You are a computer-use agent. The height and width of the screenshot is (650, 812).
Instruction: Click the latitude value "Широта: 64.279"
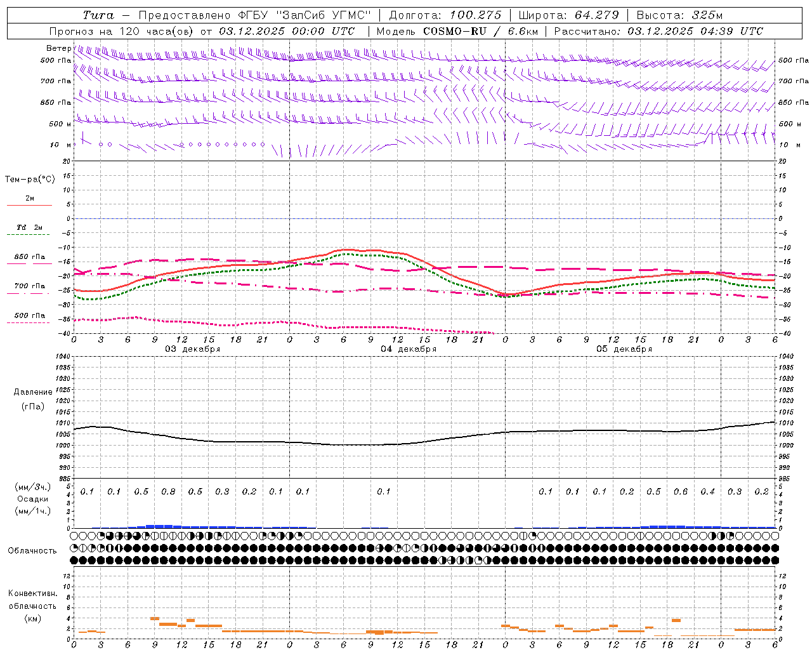pos(568,15)
